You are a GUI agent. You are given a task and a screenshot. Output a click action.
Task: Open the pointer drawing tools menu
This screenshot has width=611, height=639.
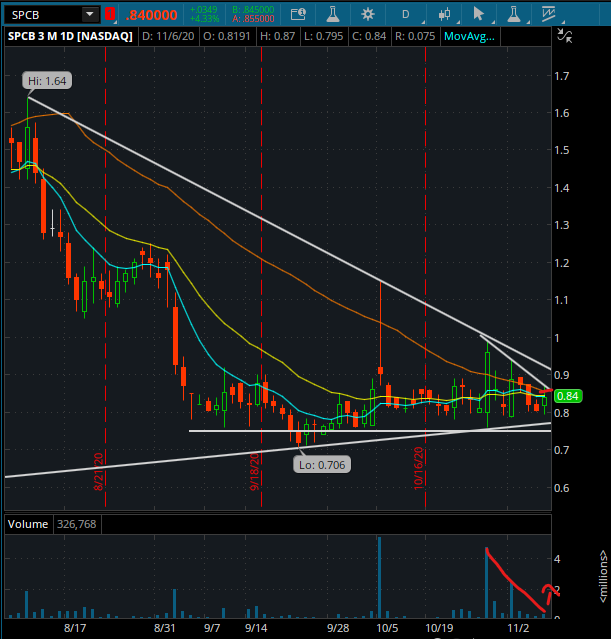pos(479,15)
